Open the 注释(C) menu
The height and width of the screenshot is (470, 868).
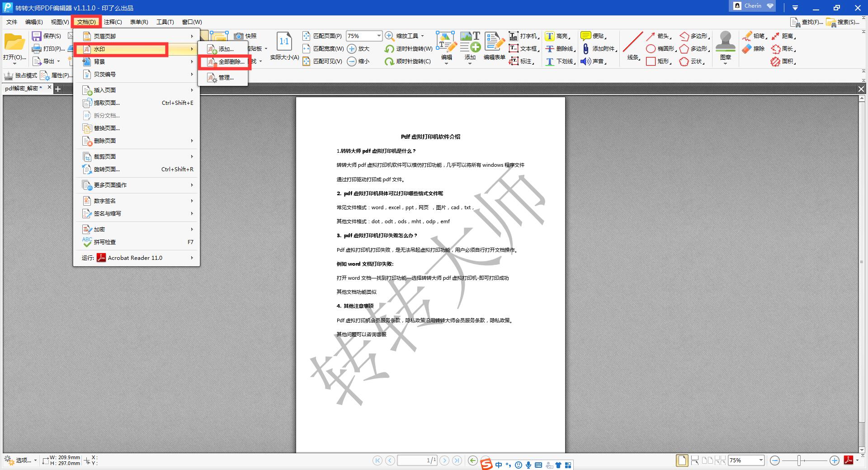point(113,22)
